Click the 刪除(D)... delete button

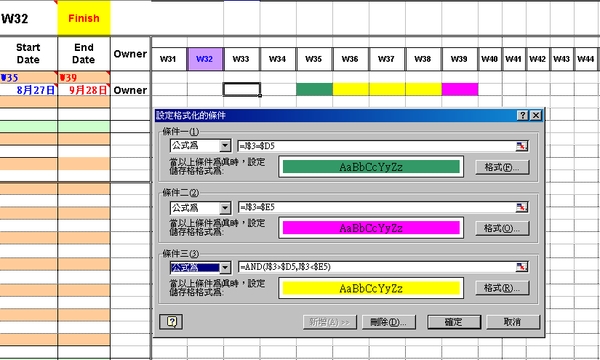point(389,322)
